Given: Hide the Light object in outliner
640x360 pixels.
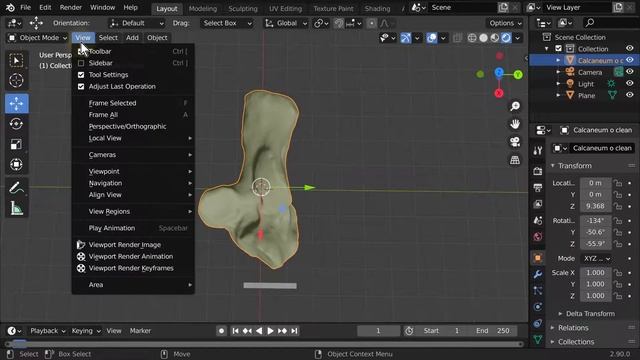Looking at the screenshot, I should pyautogui.click(x=630, y=84).
